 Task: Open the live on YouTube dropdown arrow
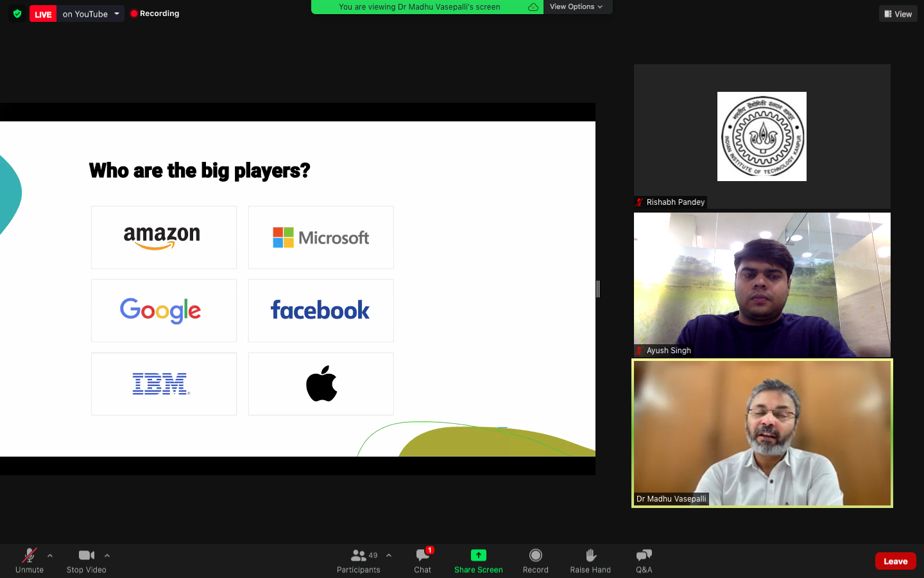click(117, 13)
